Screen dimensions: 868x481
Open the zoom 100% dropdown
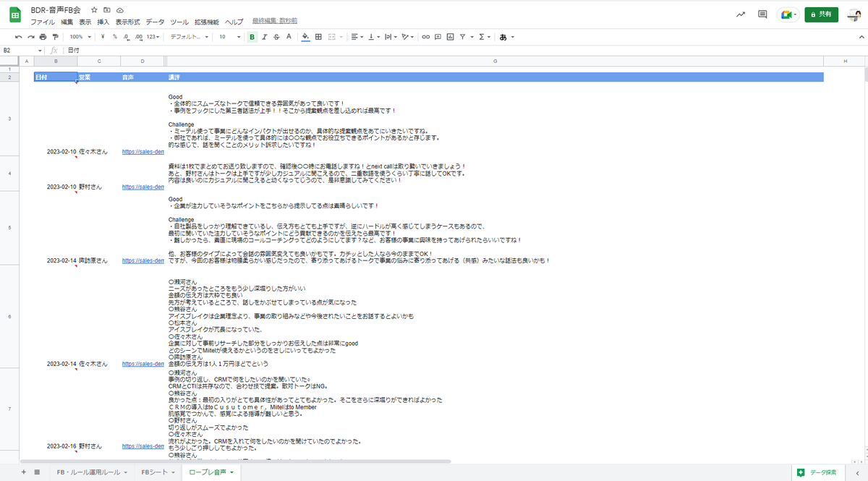point(80,36)
